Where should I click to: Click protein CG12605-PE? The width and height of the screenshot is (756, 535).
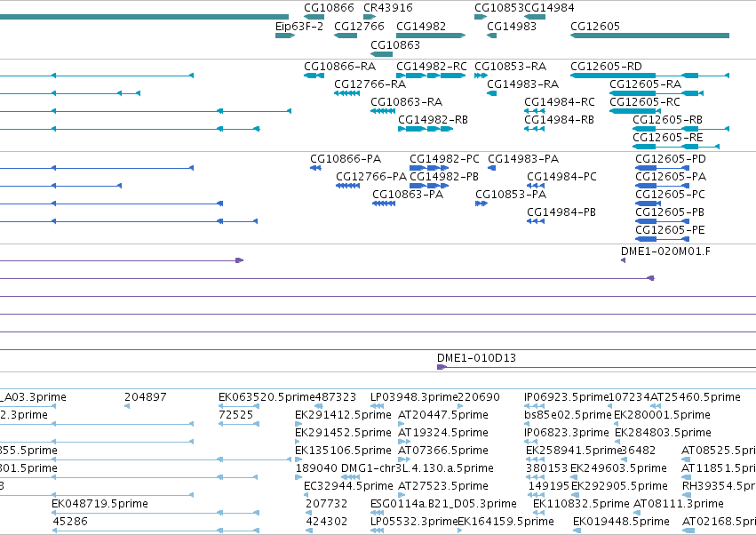click(x=669, y=230)
